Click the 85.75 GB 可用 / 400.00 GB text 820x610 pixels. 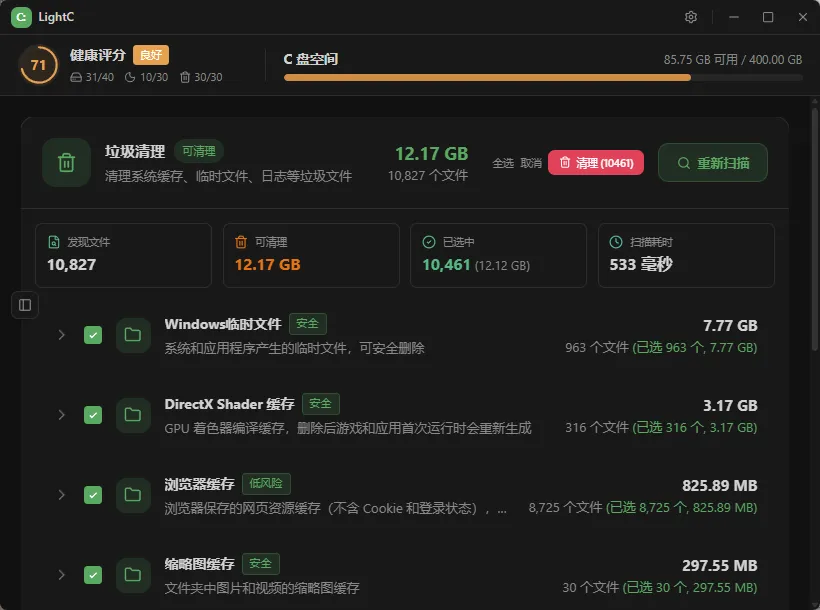point(733,60)
